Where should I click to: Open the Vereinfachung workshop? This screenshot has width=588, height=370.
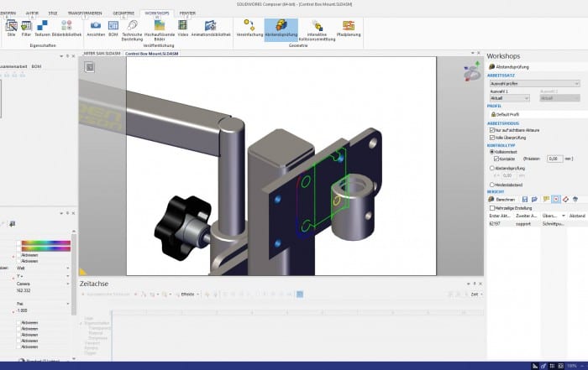point(249,29)
